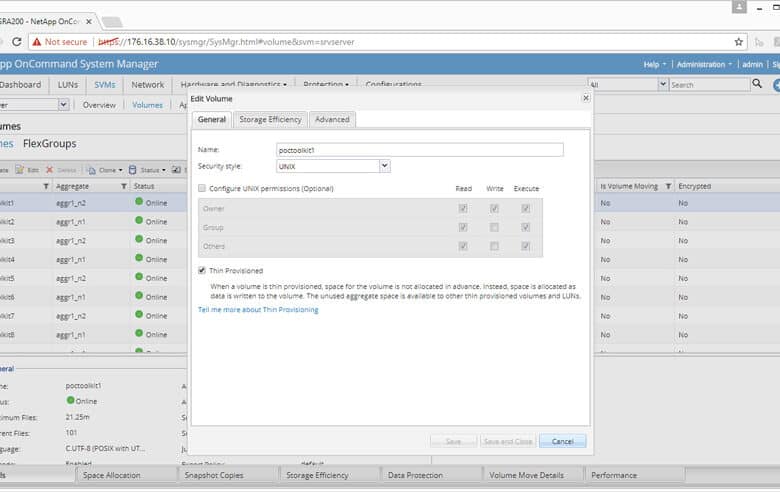Open the search scope All dropdown
Screen dimensions: 780x492
click(663, 84)
